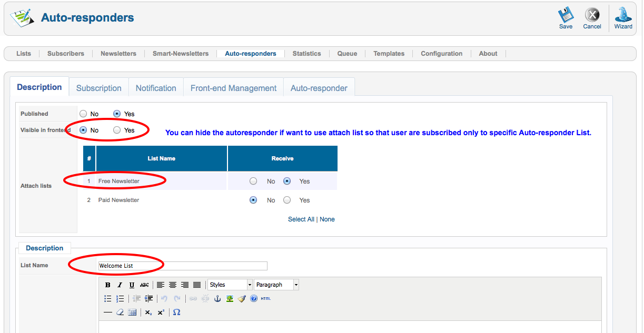The image size is (644, 333).
Task: Click the indent icon
Action: pos(148,298)
